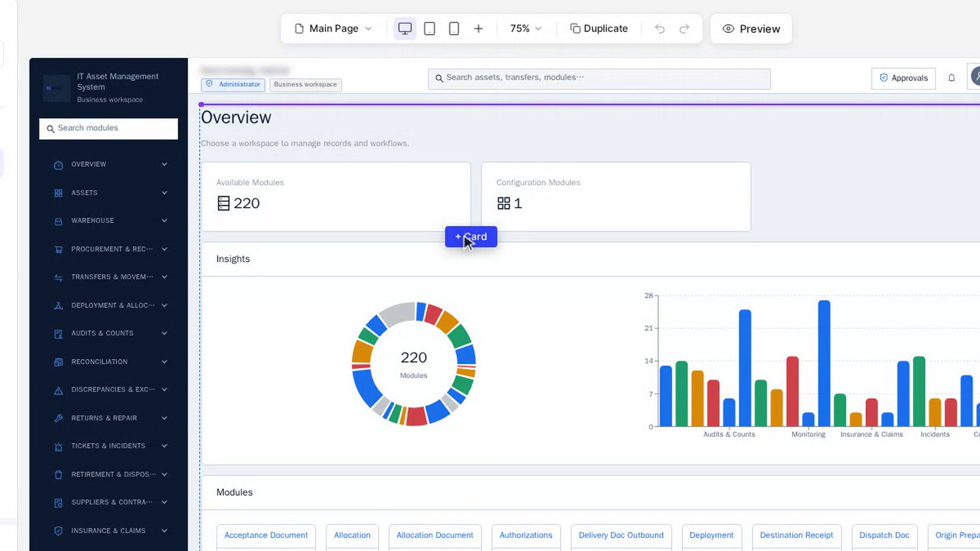The height and width of the screenshot is (551, 980).
Task: Click the Duplicate button
Action: click(599, 29)
